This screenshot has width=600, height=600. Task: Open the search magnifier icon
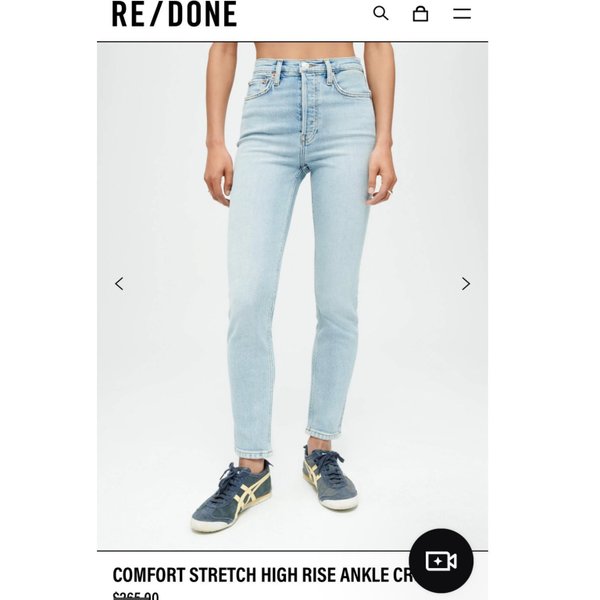381,13
